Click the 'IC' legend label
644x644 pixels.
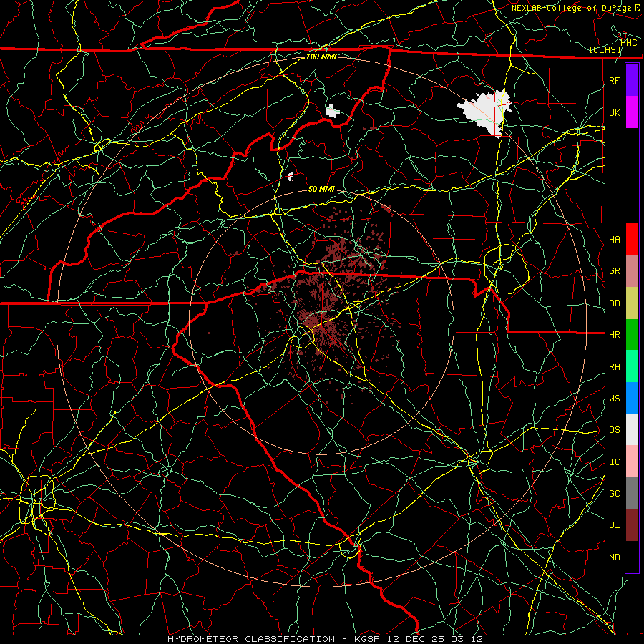click(x=614, y=462)
